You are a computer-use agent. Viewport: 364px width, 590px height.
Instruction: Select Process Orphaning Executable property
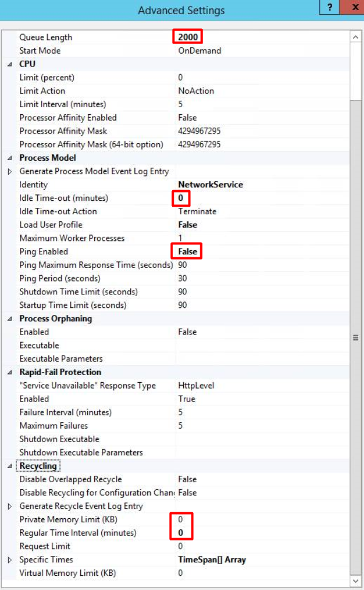click(39, 346)
